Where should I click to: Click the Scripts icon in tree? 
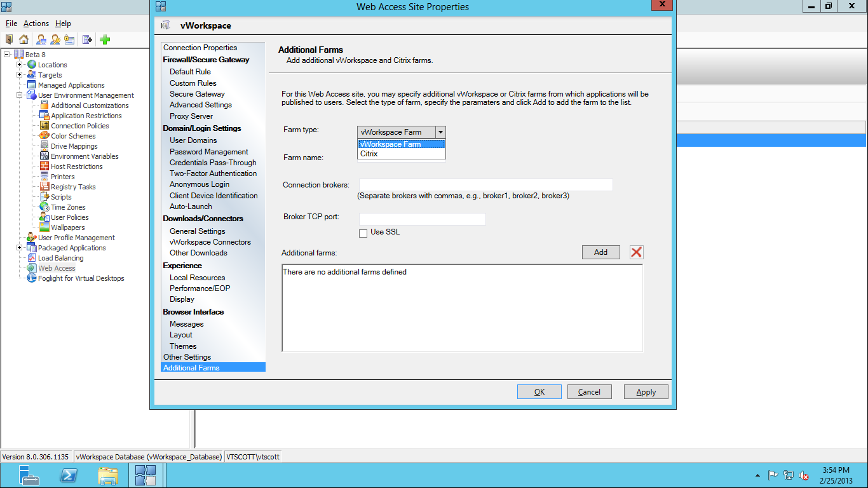[44, 197]
